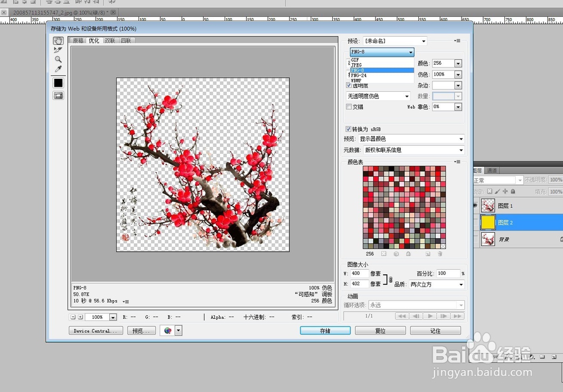
Task: Select the Slice Select tool
Action: pyautogui.click(x=58, y=50)
